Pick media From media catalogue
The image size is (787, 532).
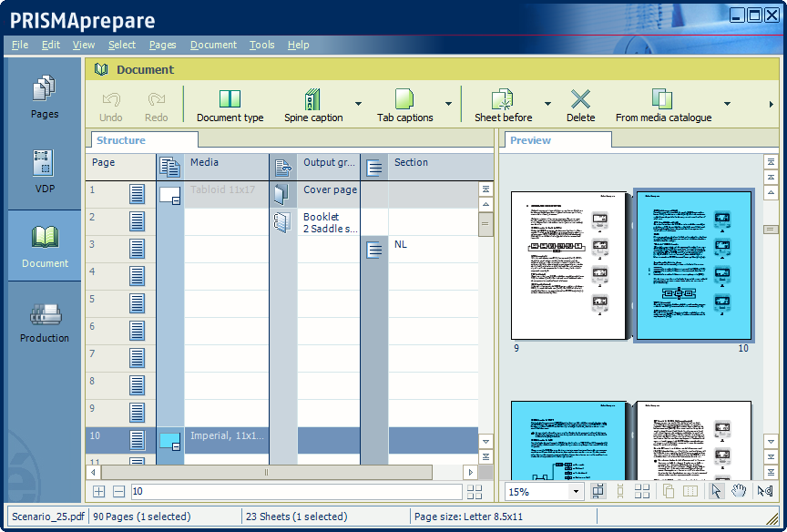663,107
